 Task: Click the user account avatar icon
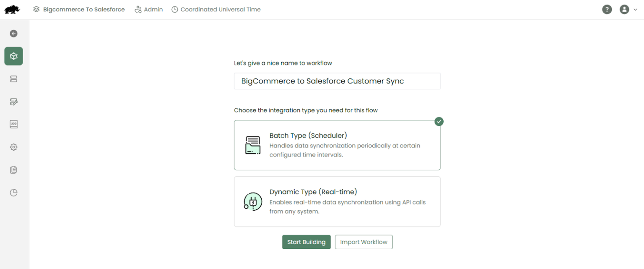624,9
